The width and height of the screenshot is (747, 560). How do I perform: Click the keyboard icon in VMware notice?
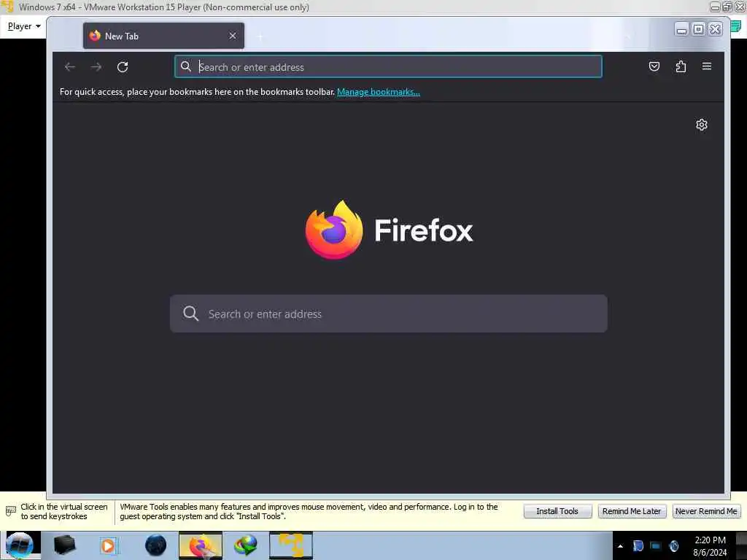coord(10,511)
